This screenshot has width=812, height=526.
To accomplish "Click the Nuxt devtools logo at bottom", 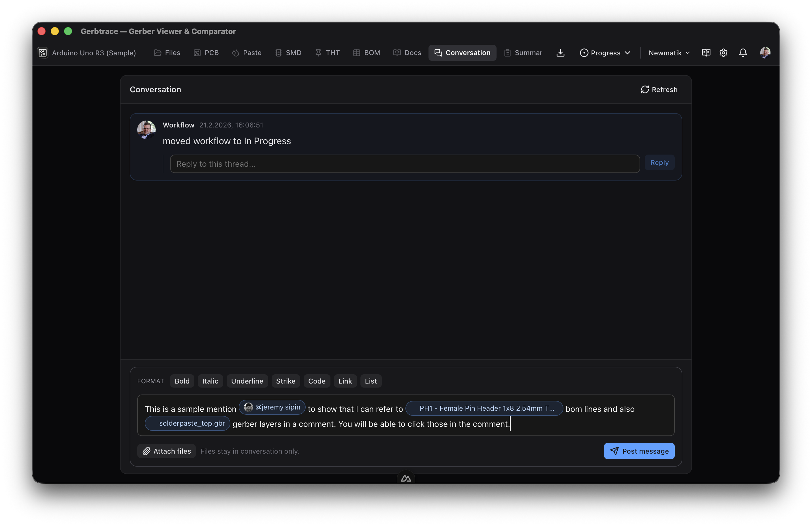I will (x=406, y=478).
